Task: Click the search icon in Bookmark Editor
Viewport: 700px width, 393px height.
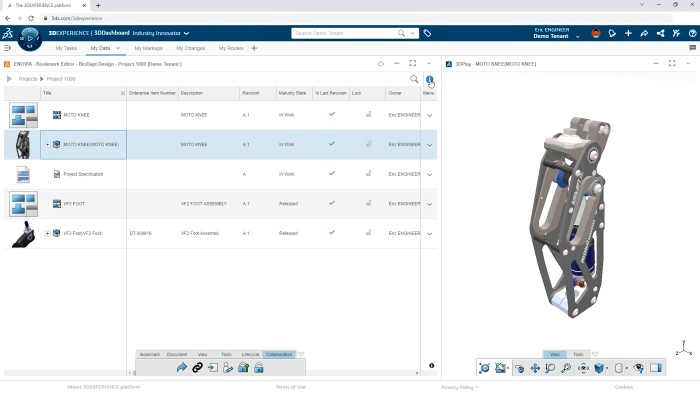Action: click(414, 79)
